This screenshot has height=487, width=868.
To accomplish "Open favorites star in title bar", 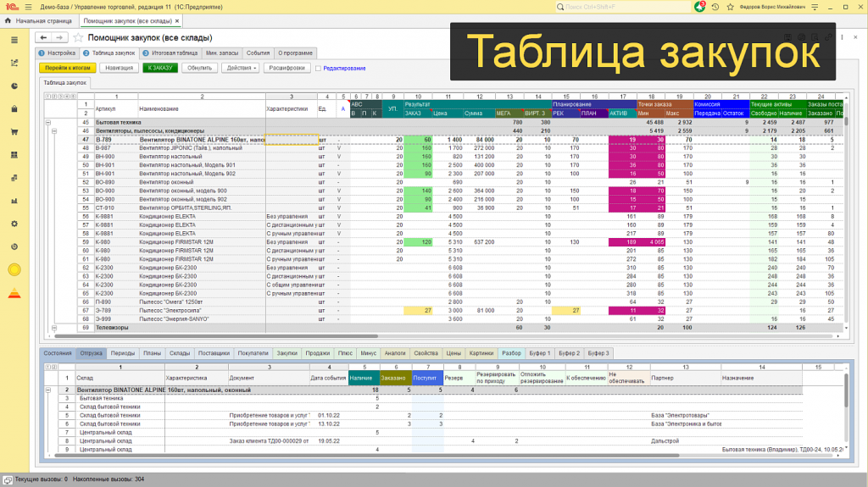I will [x=730, y=7].
